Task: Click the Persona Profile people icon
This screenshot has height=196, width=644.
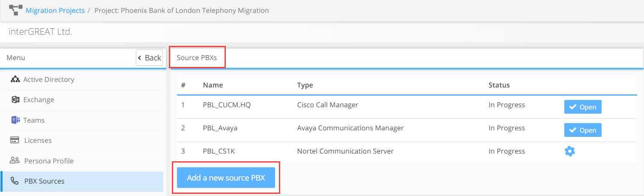Action: point(15,161)
